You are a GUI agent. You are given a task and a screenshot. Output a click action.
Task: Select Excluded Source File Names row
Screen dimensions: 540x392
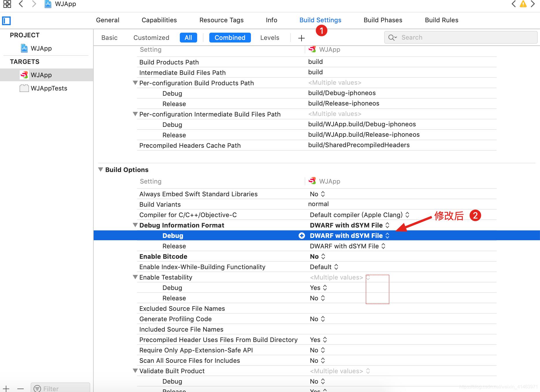(x=317, y=308)
